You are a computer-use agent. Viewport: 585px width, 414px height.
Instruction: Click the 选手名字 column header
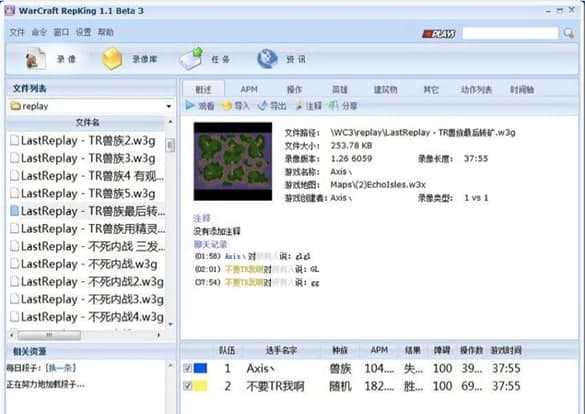(x=281, y=350)
